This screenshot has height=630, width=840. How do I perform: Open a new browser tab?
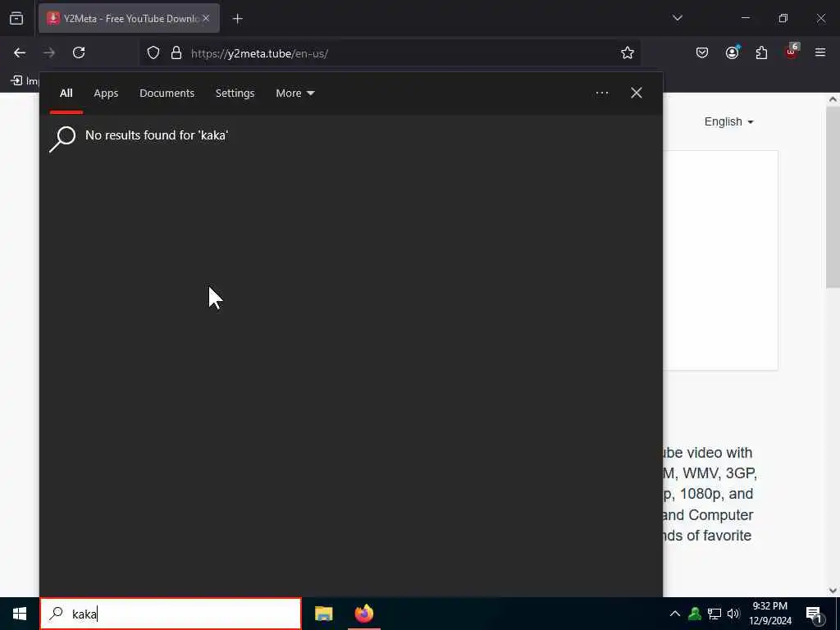tap(237, 19)
